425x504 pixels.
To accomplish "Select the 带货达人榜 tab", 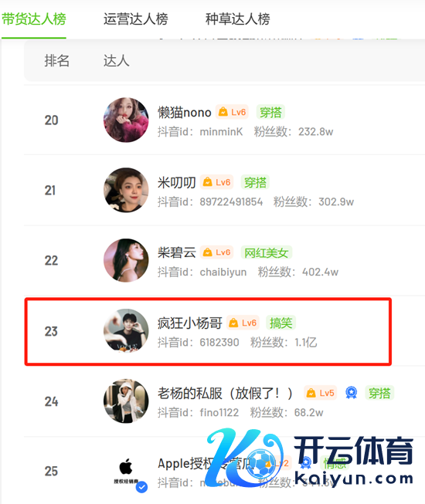I will coord(34,19).
